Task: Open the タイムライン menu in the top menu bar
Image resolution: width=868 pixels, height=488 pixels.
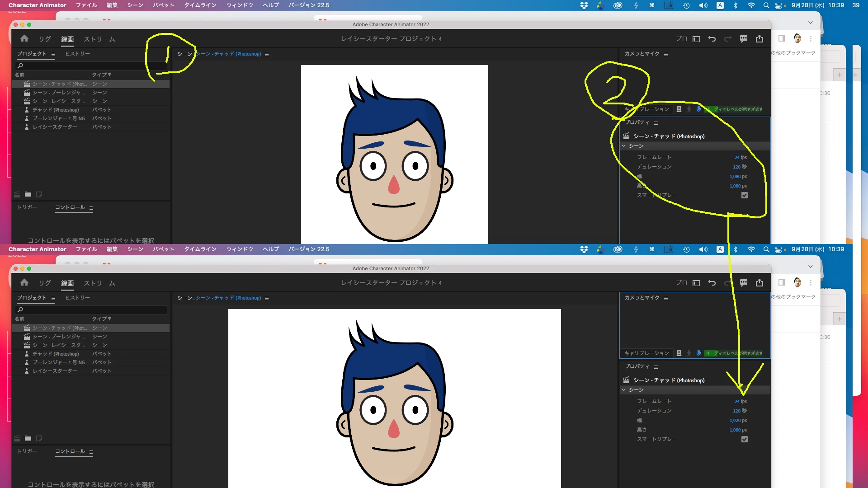Action: tap(200, 5)
